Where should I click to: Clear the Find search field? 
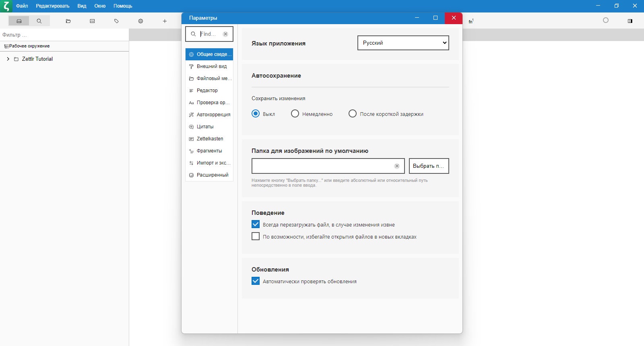pos(225,34)
